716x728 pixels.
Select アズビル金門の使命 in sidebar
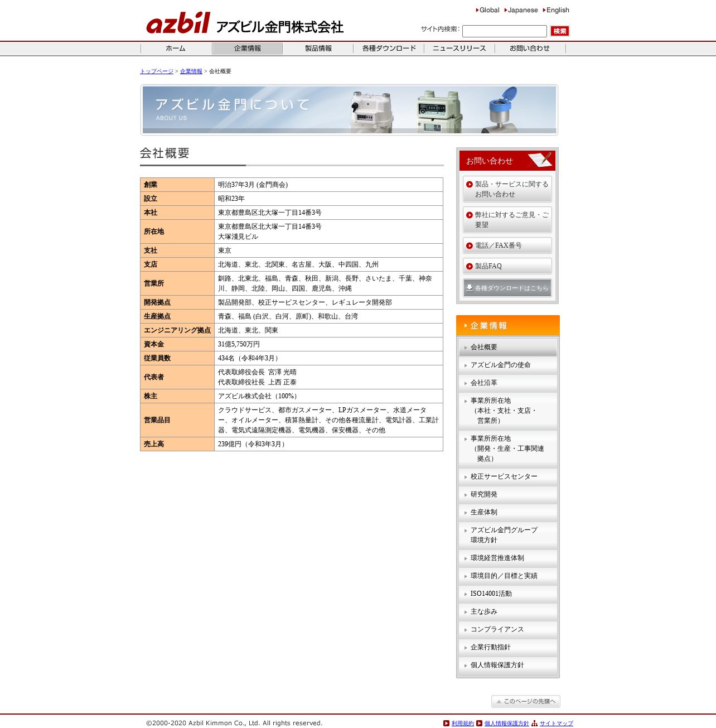click(x=508, y=365)
